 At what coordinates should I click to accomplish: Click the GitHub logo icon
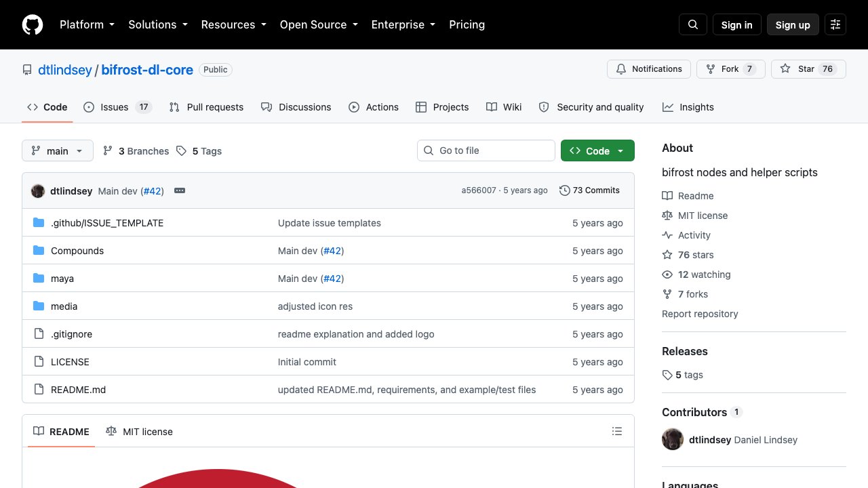pyautogui.click(x=33, y=24)
